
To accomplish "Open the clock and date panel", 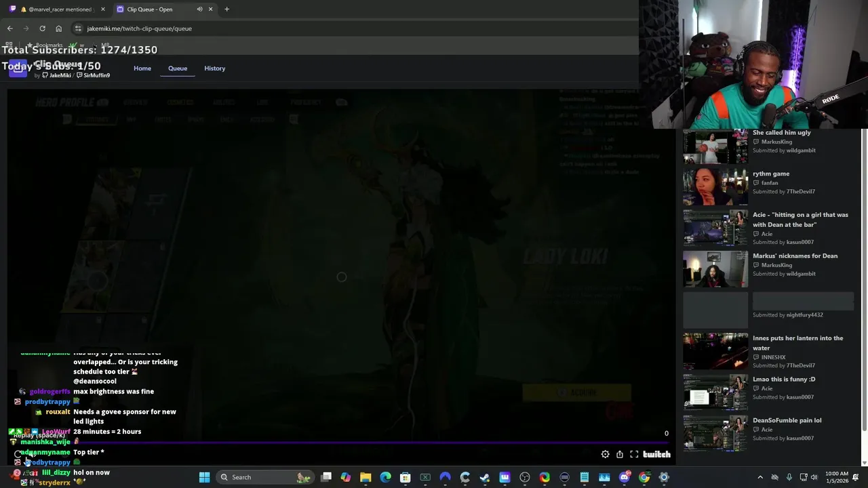I will [837, 477].
